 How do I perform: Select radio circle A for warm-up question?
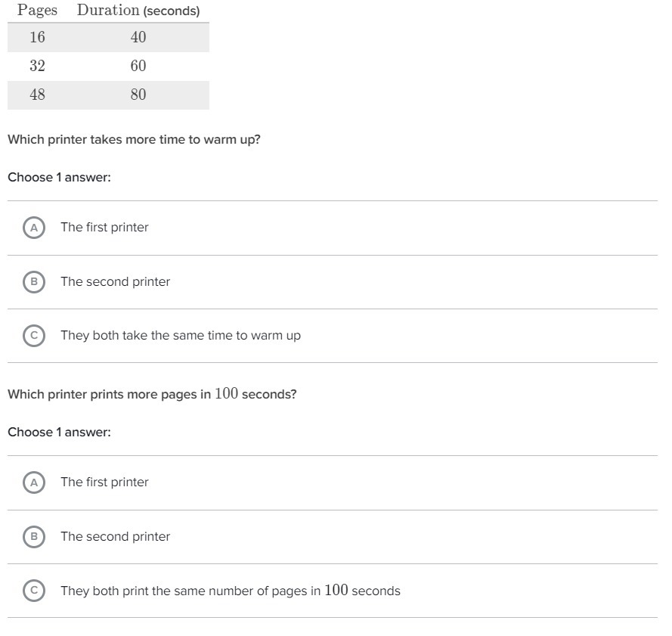[33, 228]
